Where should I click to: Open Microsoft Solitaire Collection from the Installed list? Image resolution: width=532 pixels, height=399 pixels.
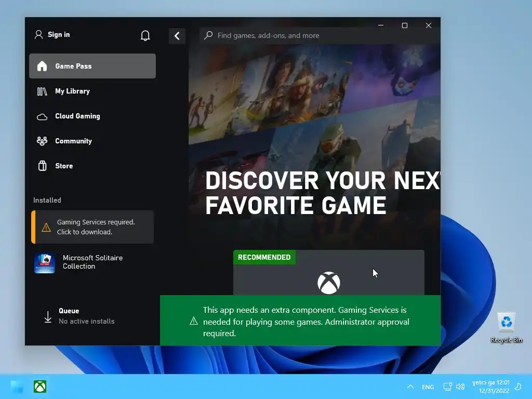coord(92,262)
